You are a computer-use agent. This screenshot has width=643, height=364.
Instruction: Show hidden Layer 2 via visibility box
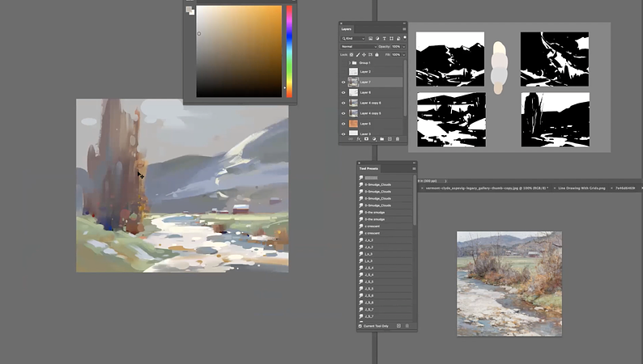click(x=343, y=72)
